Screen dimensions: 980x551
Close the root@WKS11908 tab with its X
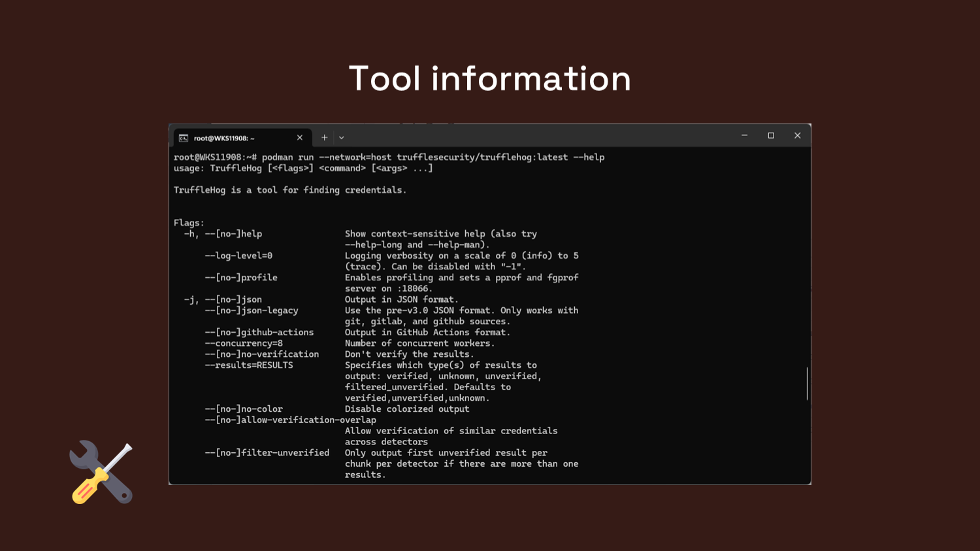click(x=300, y=137)
